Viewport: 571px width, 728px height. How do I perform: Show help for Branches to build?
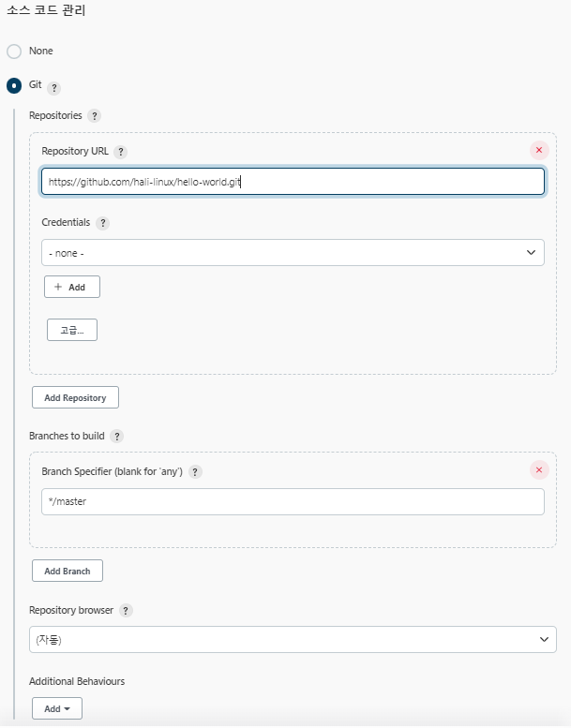pyautogui.click(x=116, y=437)
